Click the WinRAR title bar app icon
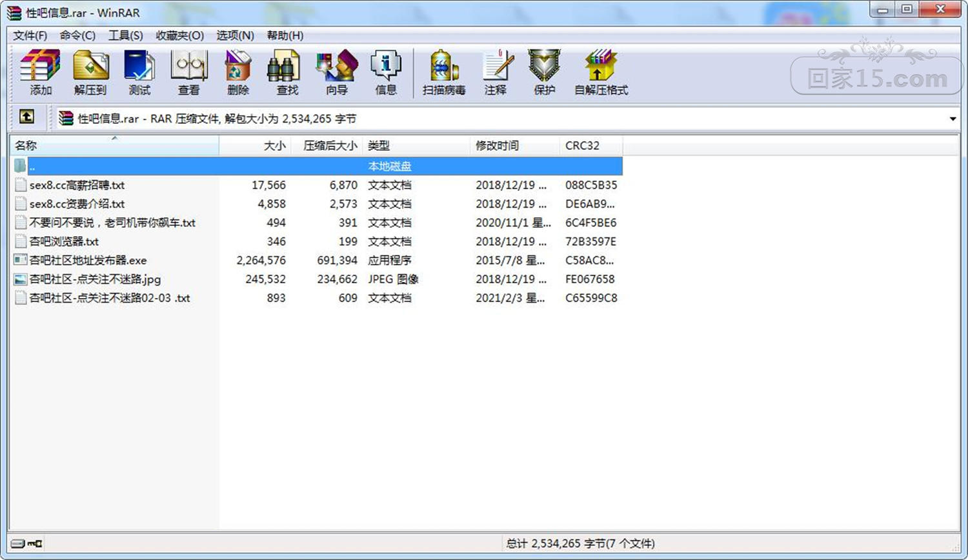Viewport: 968px width, 560px height. 14,12
